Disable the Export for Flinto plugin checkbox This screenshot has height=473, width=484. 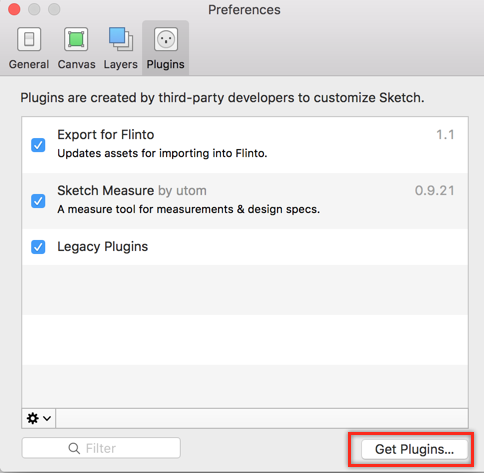click(x=38, y=145)
